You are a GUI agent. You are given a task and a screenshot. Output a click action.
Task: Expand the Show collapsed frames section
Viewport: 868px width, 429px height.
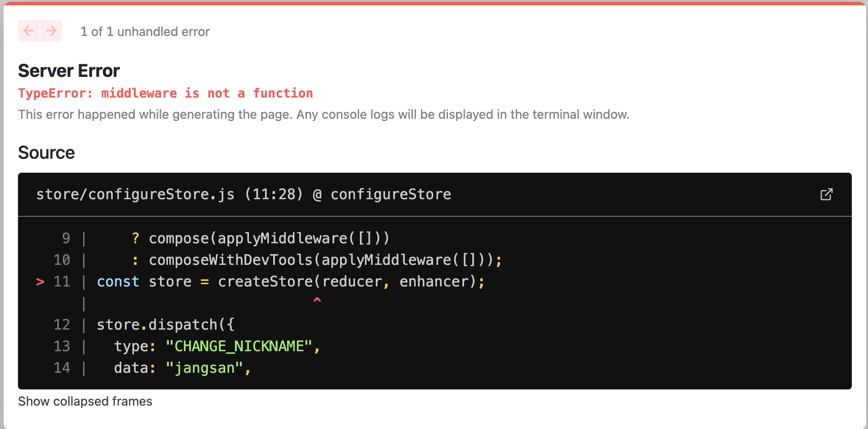[x=85, y=401]
